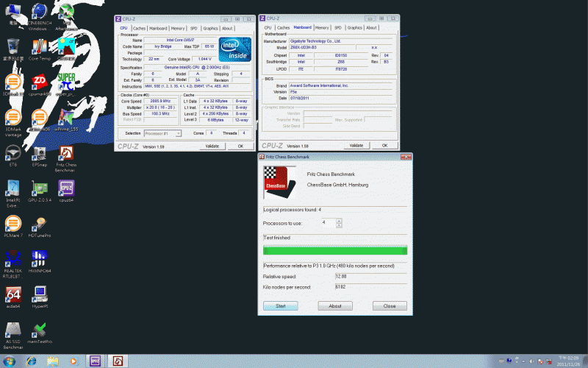Open Mainboard tab in left CPU-Z window
The image size is (588, 368).
point(158,29)
